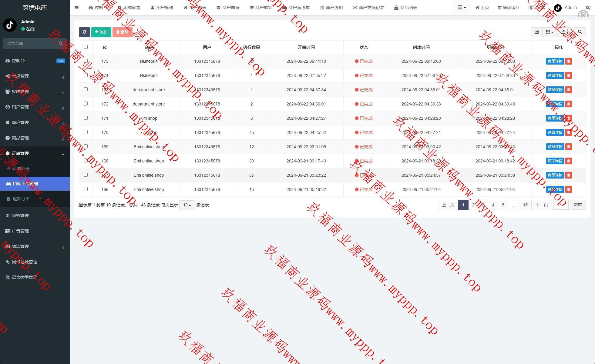The image size is (595, 364).
Task: Open the columns grid dropdown
Action: click(549, 32)
